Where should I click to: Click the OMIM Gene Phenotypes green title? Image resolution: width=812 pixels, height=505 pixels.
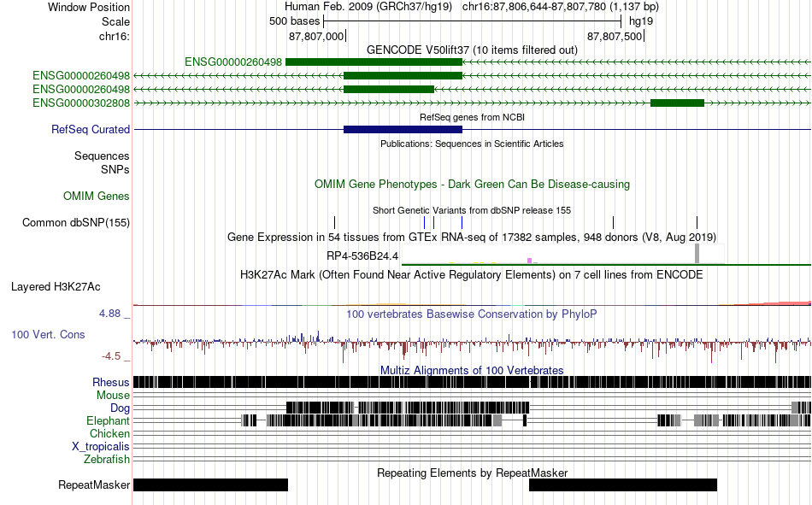473,185
